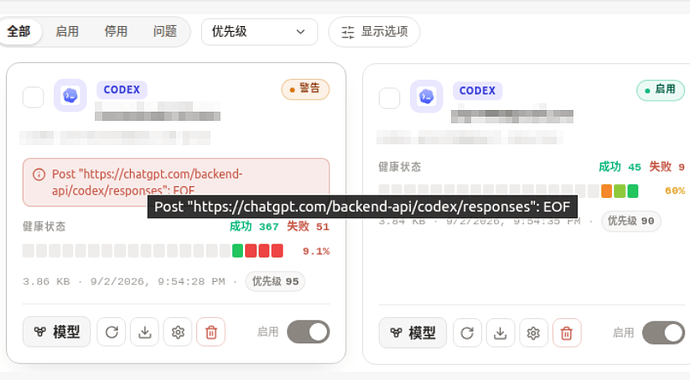Select the 全部 filter tab

click(20, 32)
